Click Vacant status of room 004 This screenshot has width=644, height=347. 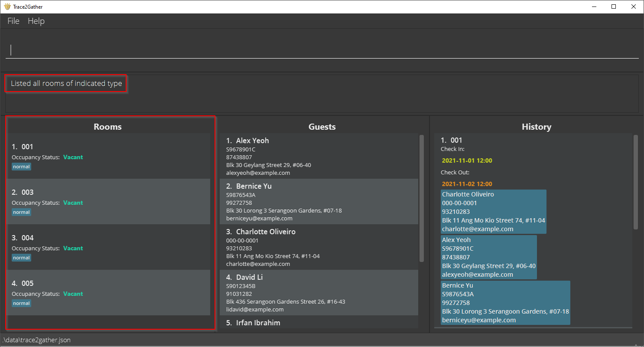click(73, 248)
